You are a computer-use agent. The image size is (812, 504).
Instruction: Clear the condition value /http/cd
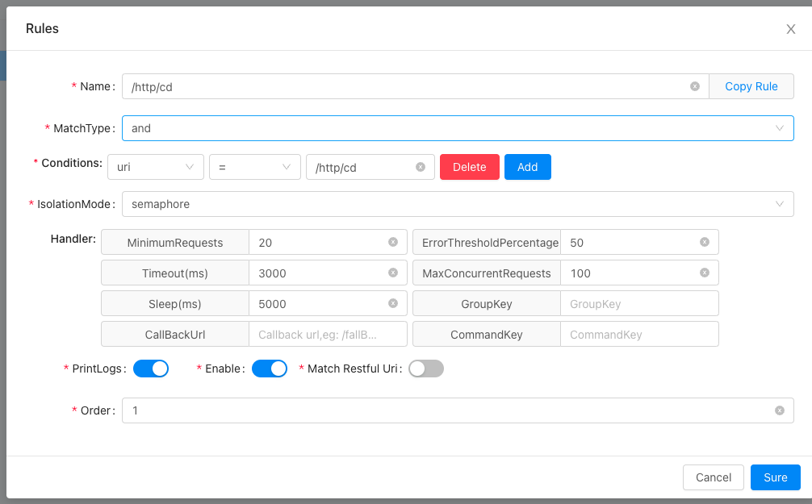point(420,167)
